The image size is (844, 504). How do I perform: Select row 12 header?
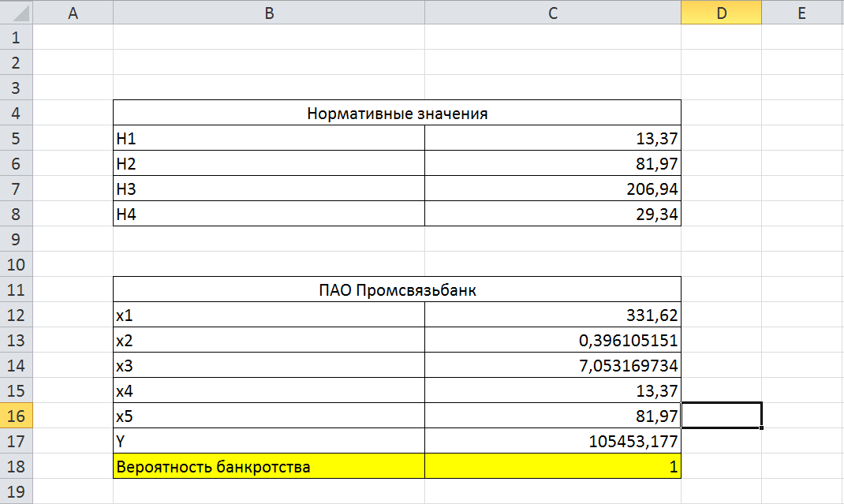pyautogui.click(x=16, y=315)
